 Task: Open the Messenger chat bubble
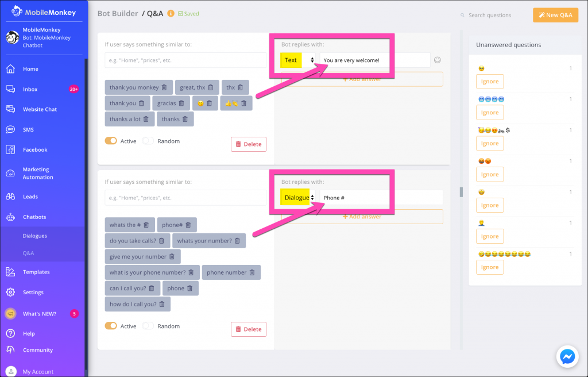[567, 357]
